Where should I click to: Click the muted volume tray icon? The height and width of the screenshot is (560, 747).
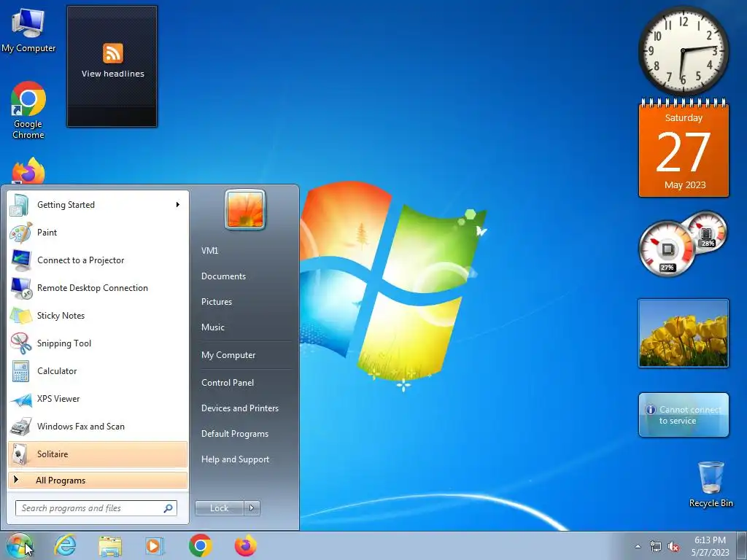point(673,547)
